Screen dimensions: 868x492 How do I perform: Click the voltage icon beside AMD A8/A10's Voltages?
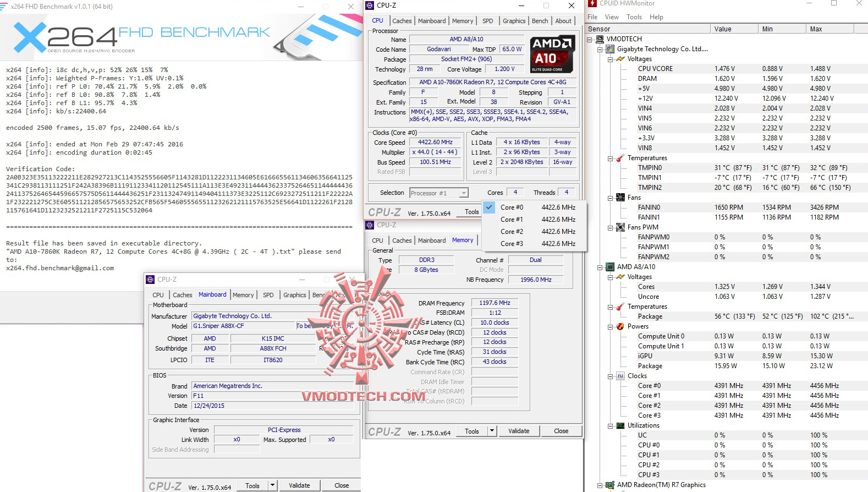tap(620, 277)
